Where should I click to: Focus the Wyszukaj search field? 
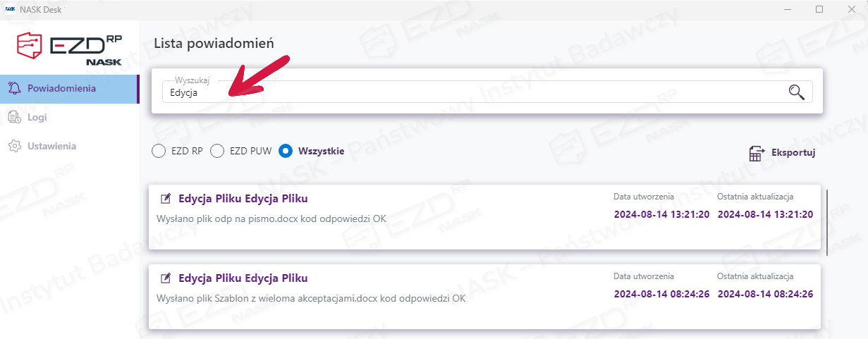tap(472, 92)
